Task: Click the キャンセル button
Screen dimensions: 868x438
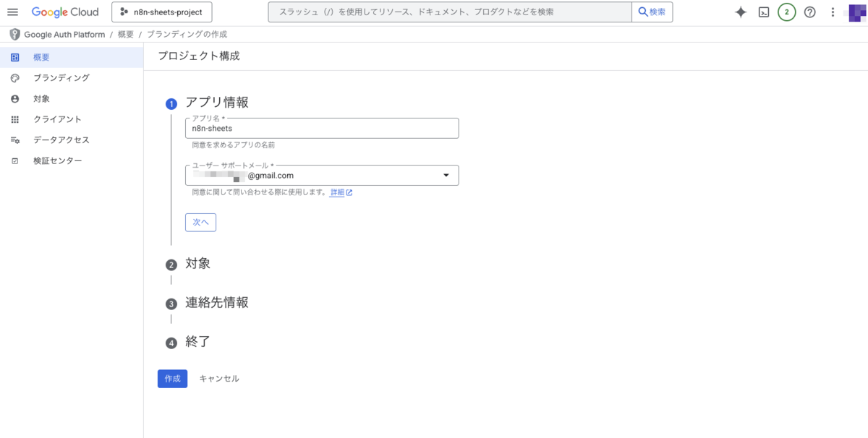Action: pos(219,379)
